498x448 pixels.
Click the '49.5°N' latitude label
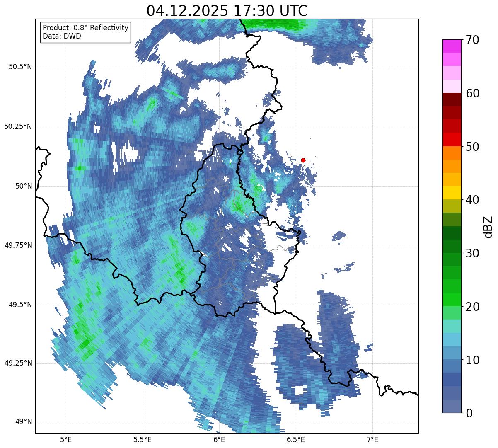(x=20, y=305)
